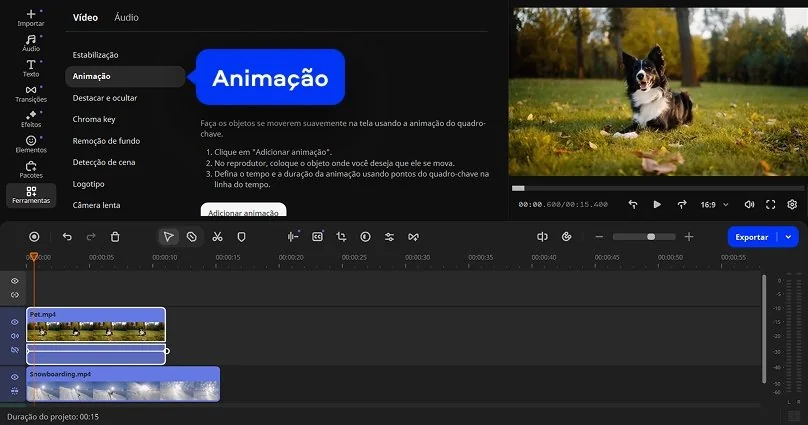Open preview settings gear icon
Image resolution: width=808 pixels, height=425 pixels.
click(792, 204)
